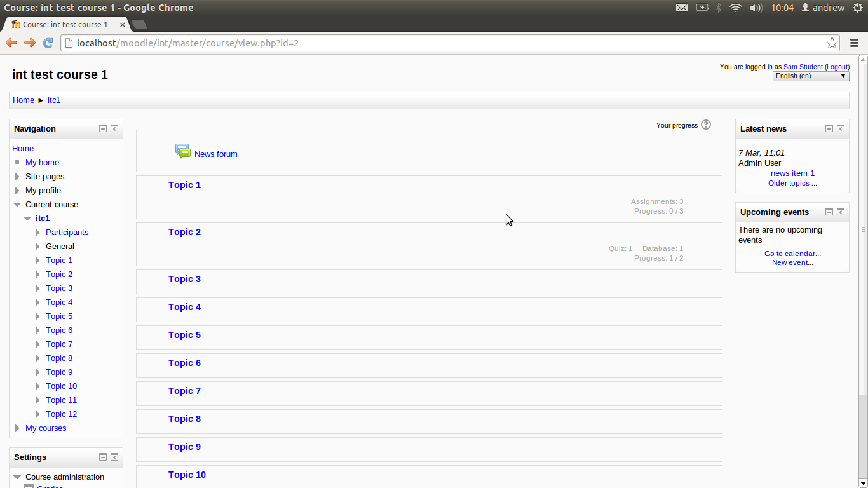Open the Wi-Fi network indicator
The image size is (868, 488).
pyautogui.click(x=736, y=8)
